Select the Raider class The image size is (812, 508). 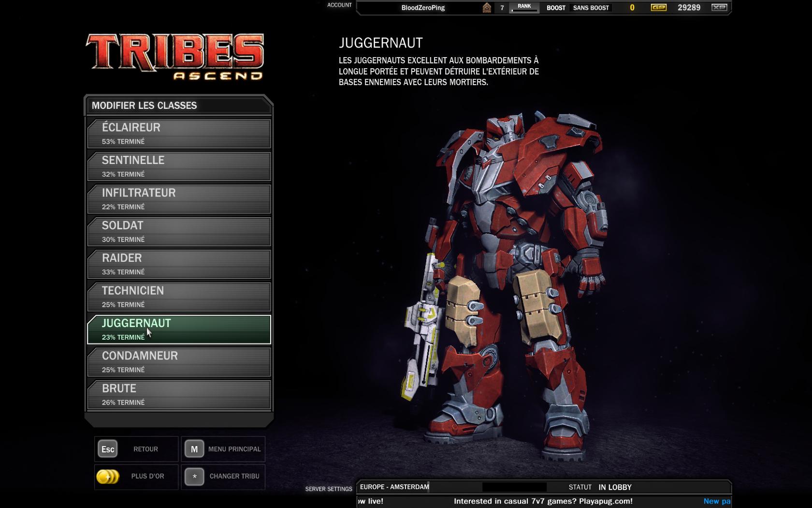click(179, 264)
